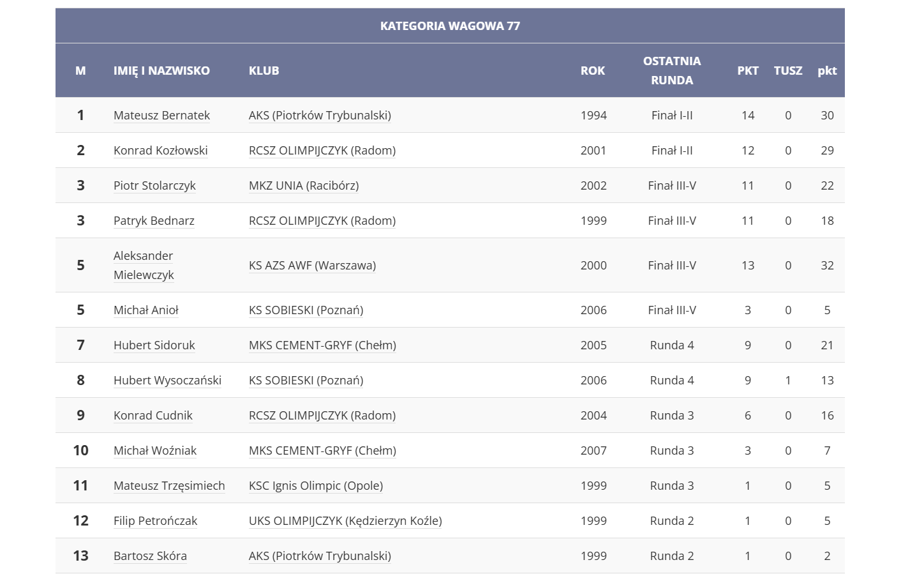Open Bartosz Skóra's profile
This screenshot has height=583, width=924.
point(150,556)
